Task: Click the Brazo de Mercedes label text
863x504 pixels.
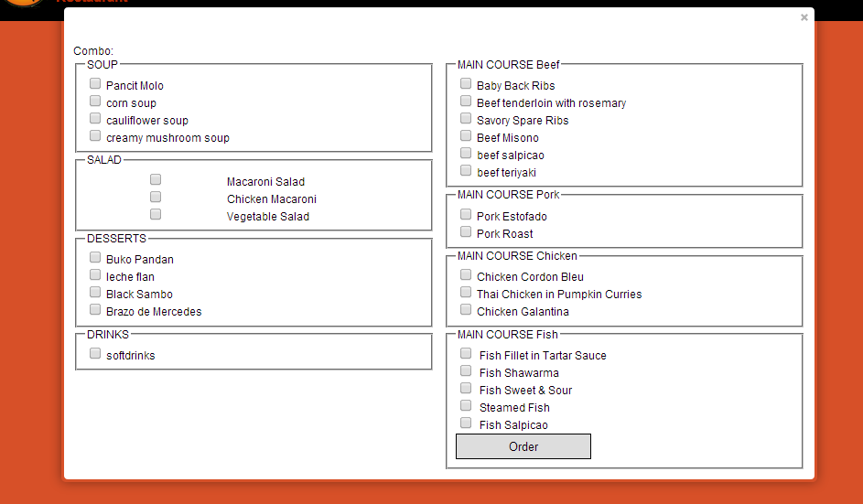Action: tap(154, 311)
